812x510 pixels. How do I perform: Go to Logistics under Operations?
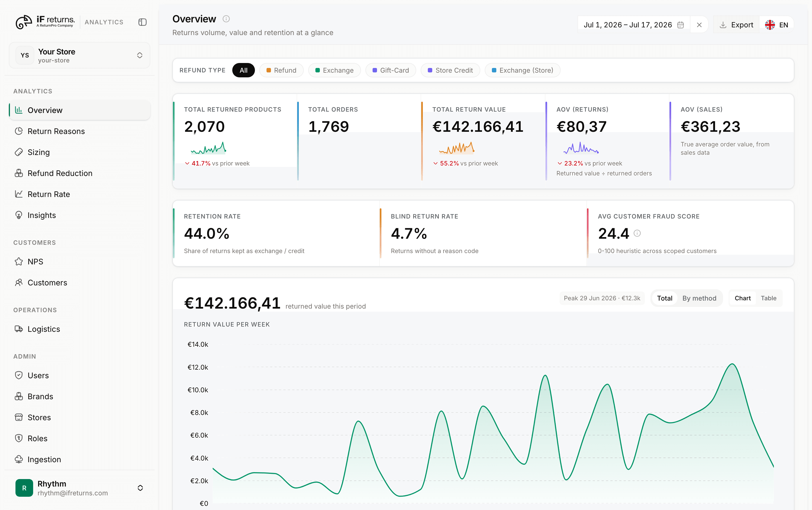pyautogui.click(x=80, y=329)
